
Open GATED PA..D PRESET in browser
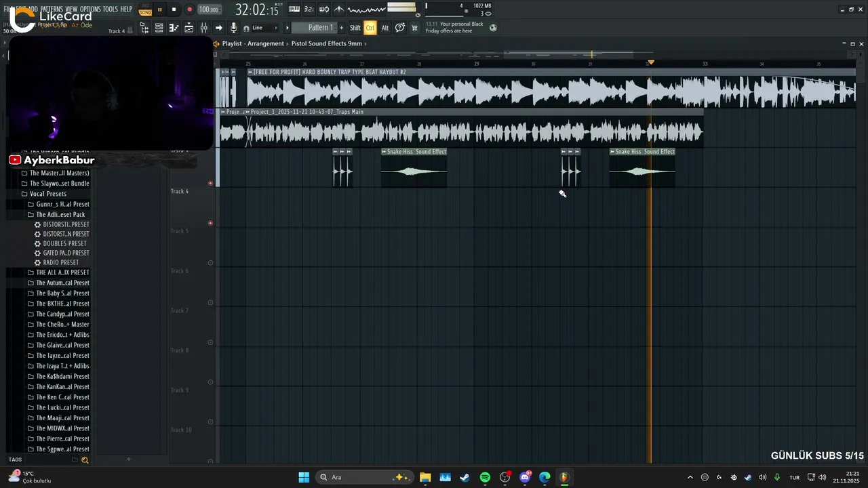(62, 253)
